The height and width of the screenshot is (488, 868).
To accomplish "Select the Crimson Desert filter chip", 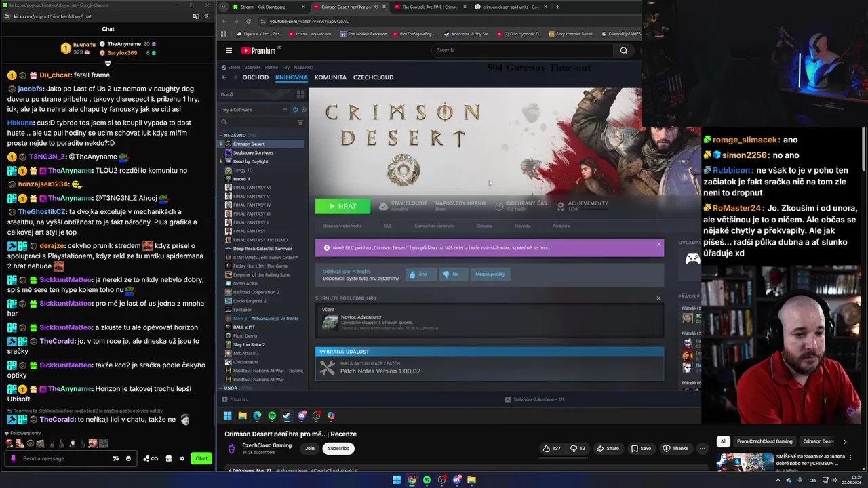I will pos(818,441).
